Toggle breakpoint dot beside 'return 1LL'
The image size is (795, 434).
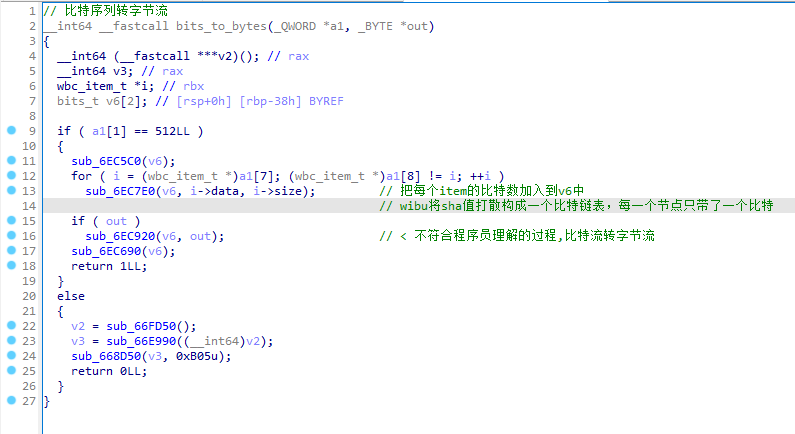click(11, 265)
